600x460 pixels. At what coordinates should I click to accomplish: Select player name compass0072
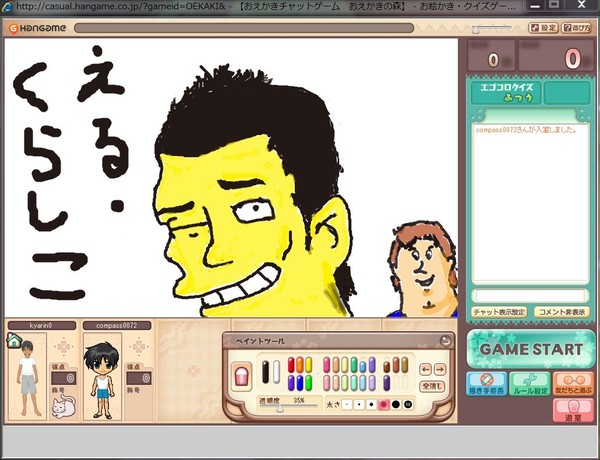pos(117,326)
